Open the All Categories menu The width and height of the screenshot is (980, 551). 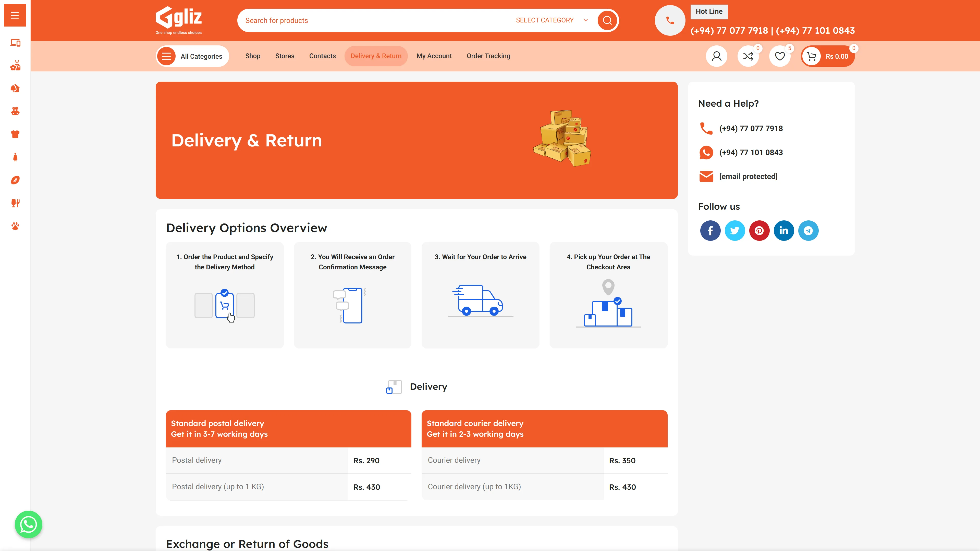[x=192, y=56]
